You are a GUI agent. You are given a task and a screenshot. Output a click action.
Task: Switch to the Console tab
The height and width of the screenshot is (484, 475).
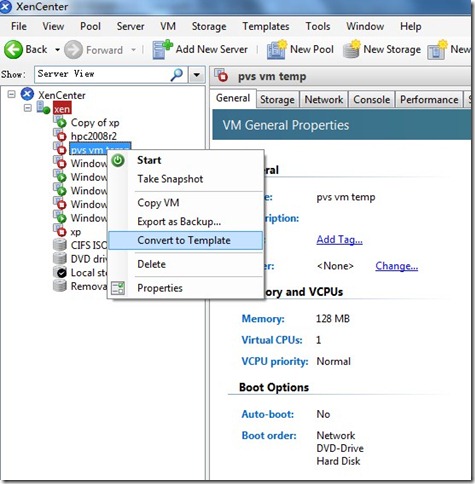[372, 99]
